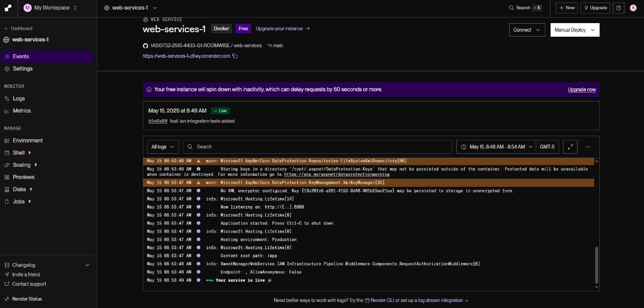Open the Manual Deploy dropdown
644x308 pixels.
click(x=575, y=30)
